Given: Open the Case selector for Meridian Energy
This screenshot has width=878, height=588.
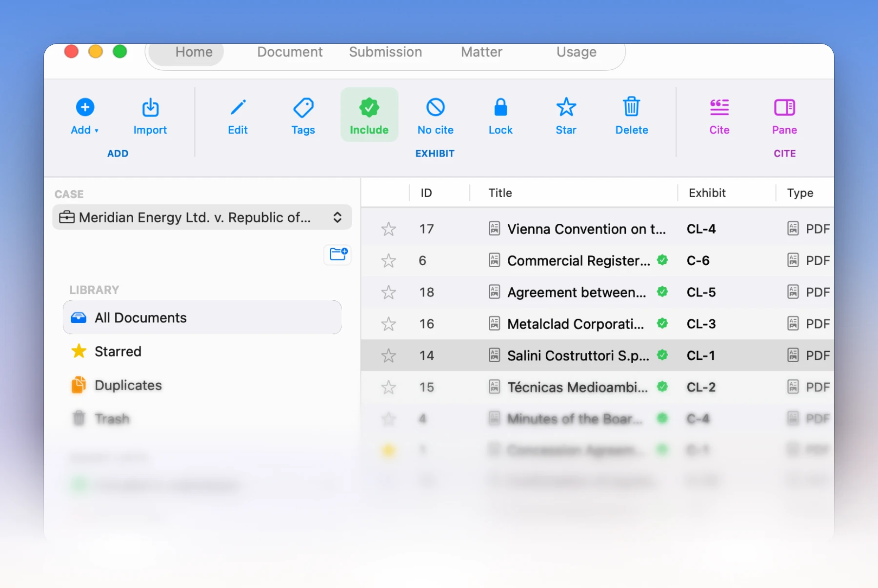Looking at the screenshot, I should (x=202, y=217).
